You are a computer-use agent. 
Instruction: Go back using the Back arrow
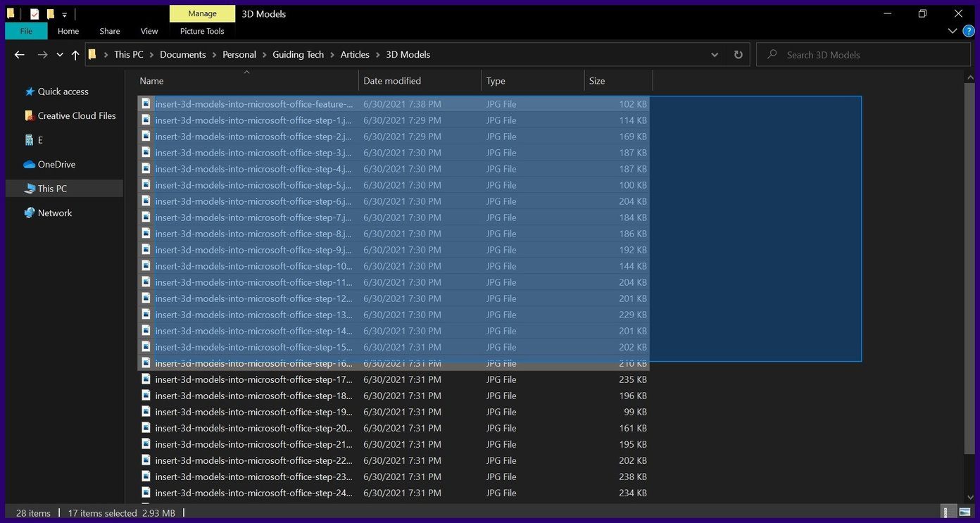[20, 55]
